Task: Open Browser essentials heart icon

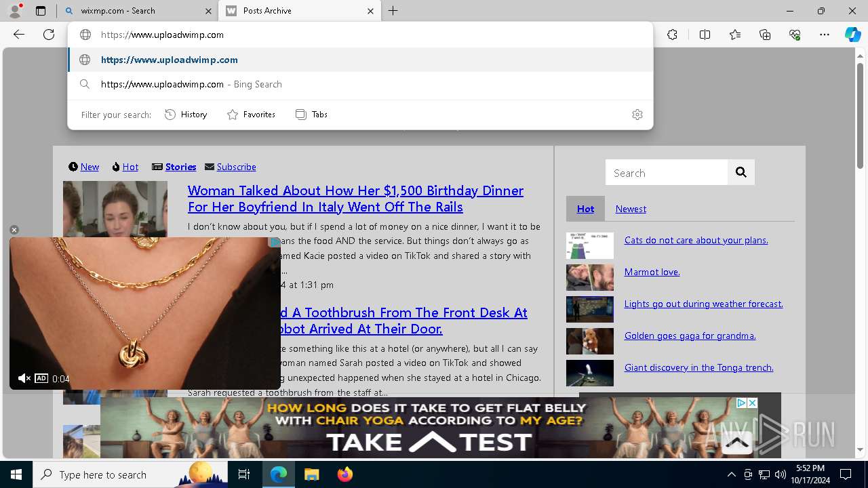Action: pos(795,35)
